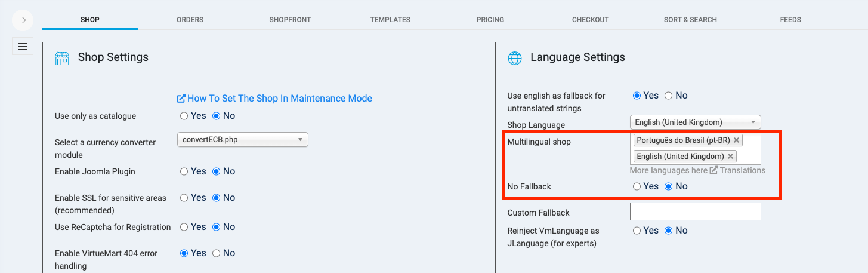Set No Fallback to Yes
This screenshot has width=868, height=273.
(637, 186)
